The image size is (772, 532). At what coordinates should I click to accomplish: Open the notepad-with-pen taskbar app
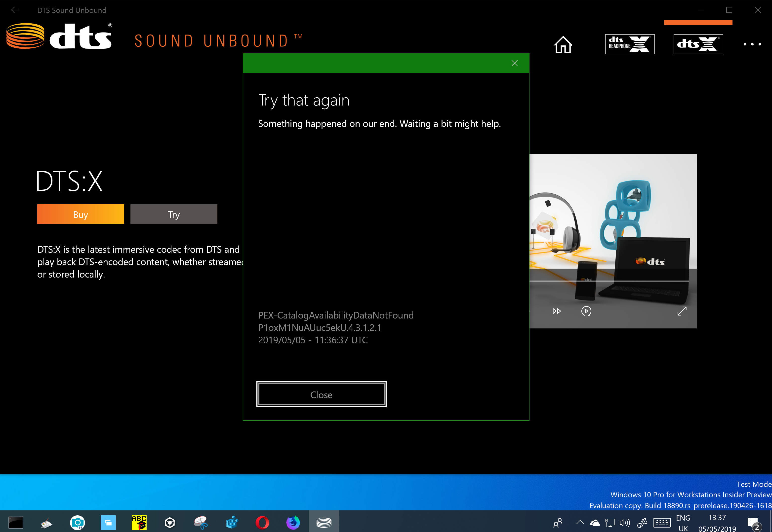[46, 522]
